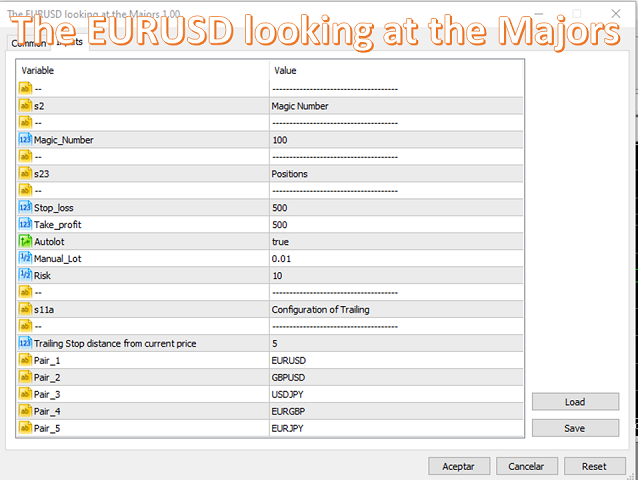Click the 'Configuration of Trailing' value

coord(320,310)
